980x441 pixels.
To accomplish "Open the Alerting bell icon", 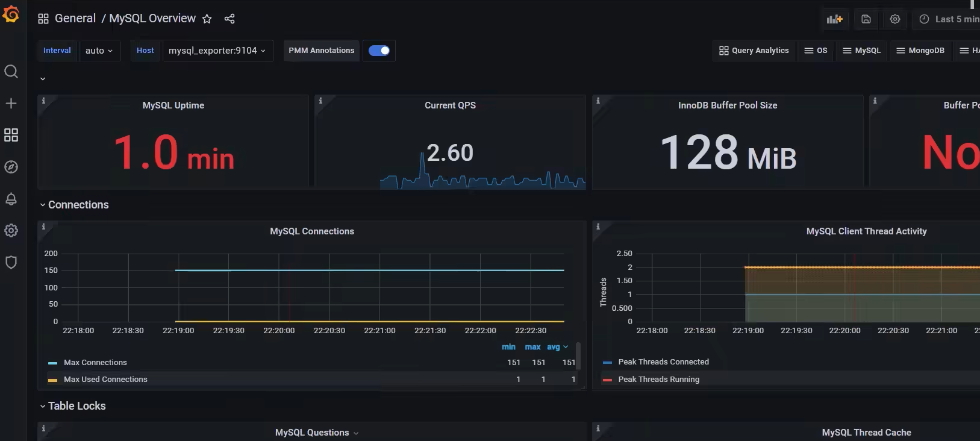I will tap(11, 199).
